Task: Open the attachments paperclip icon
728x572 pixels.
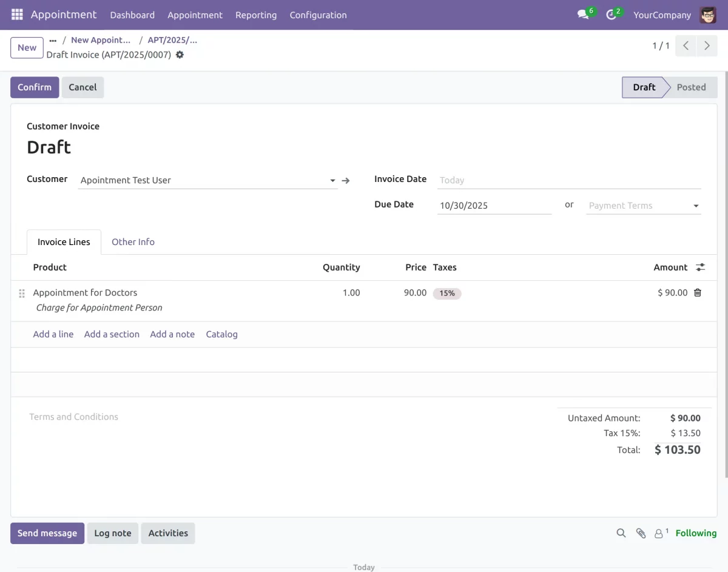Action: point(641,533)
